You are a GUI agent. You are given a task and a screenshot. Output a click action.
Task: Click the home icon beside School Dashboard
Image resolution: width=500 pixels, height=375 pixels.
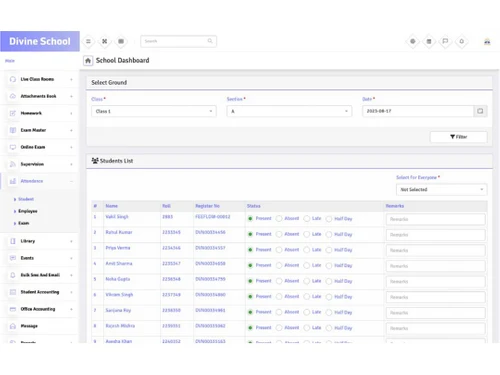88,61
